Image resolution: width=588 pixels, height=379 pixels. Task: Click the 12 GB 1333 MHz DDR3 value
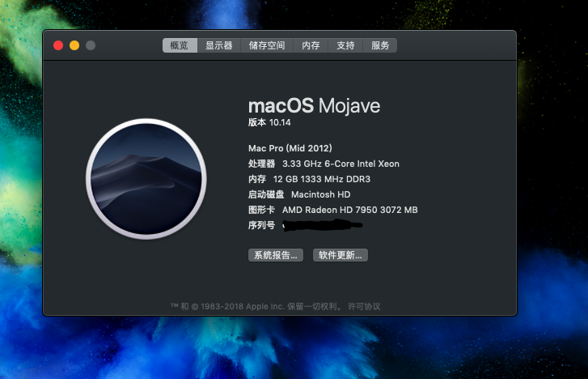tap(322, 179)
